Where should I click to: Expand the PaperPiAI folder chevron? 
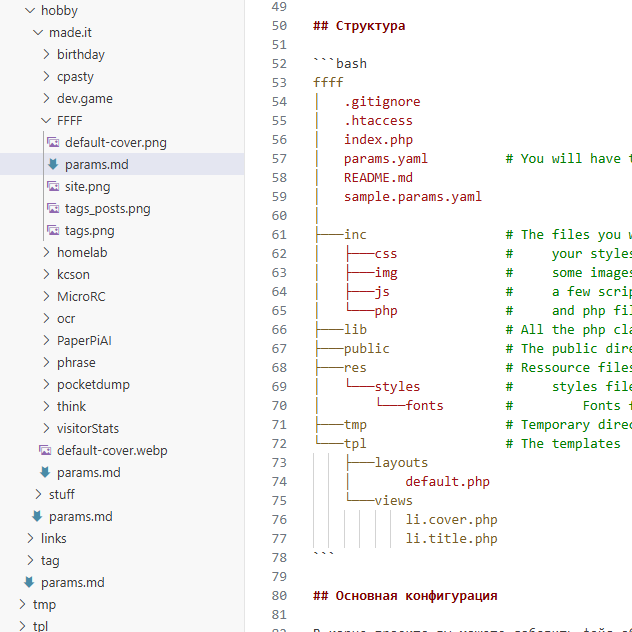point(46,340)
